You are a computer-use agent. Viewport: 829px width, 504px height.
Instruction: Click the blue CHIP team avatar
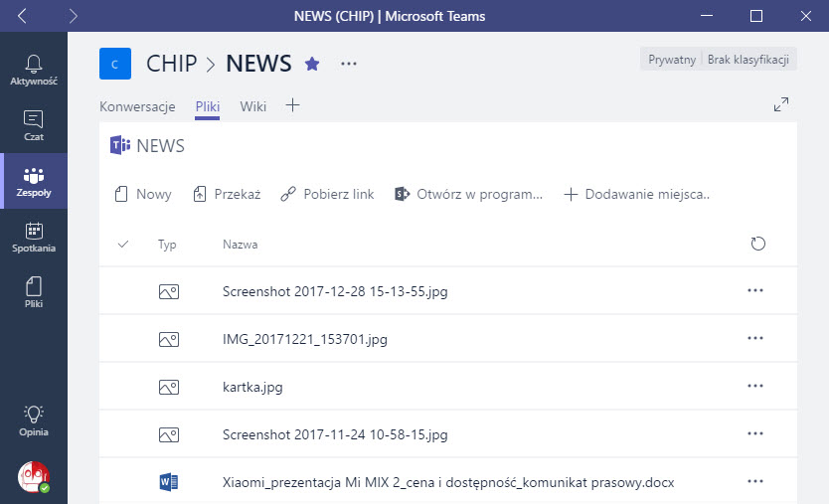(x=115, y=64)
